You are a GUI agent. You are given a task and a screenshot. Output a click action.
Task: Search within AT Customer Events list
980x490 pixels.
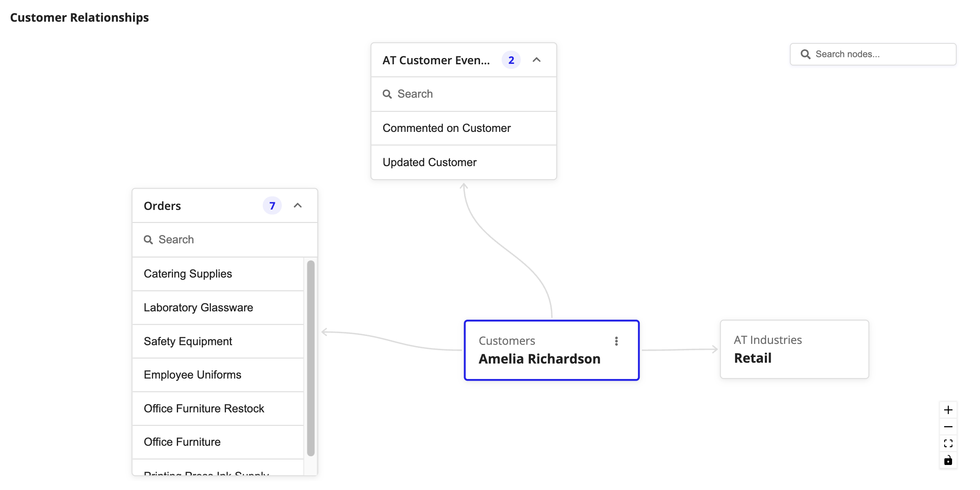pyautogui.click(x=464, y=94)
